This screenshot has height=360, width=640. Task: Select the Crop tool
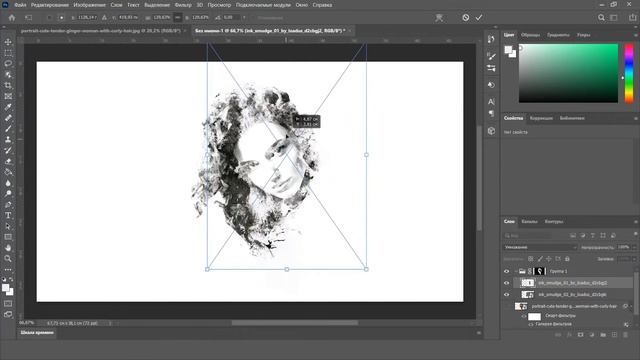point(8,85)
